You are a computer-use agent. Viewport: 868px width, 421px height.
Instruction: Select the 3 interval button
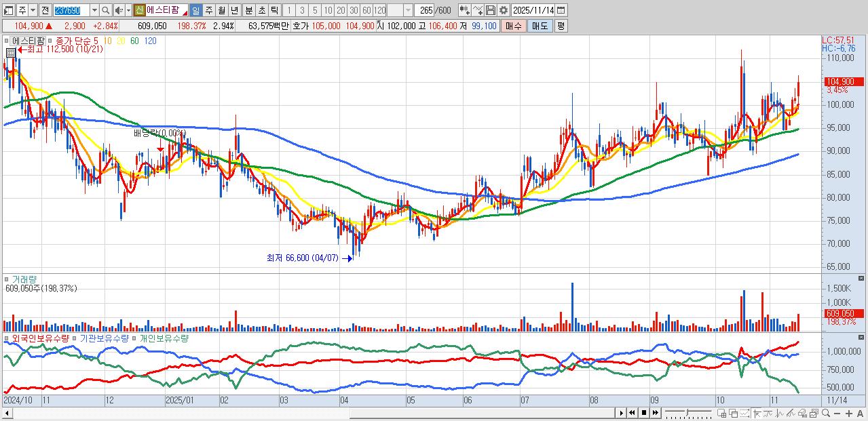click(302, 10)
